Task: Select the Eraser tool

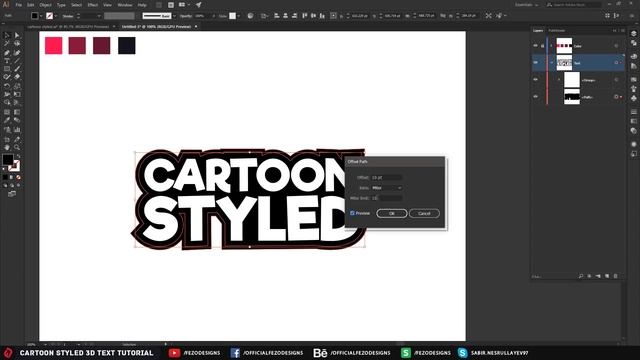Action: 17,77
